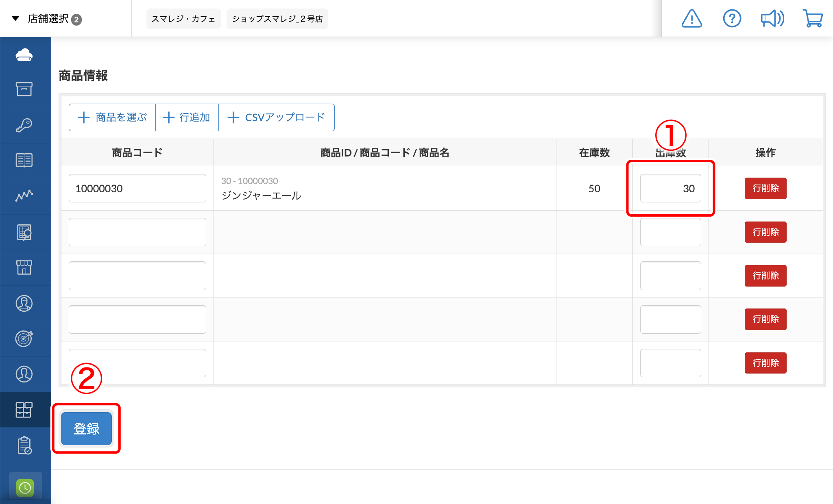Open the staff person sidebar icon
This screenshot has height=504, width=833.
point(24,303)
